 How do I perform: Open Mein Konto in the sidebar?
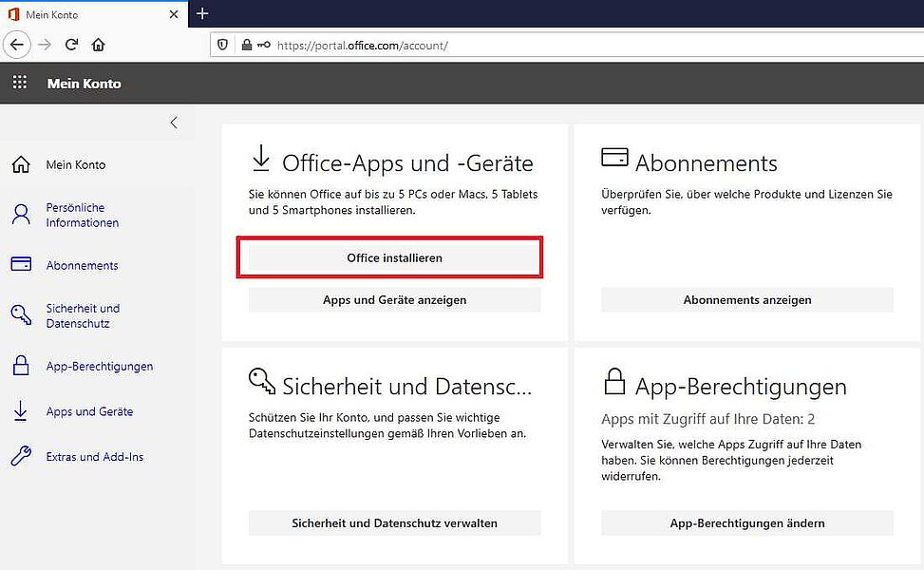click(76, 165)
